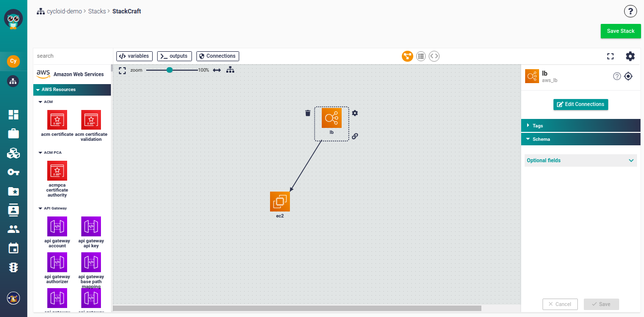
Task: Click the link icon beside lb node
Action: pyautogui.click(x=355, y=136)
